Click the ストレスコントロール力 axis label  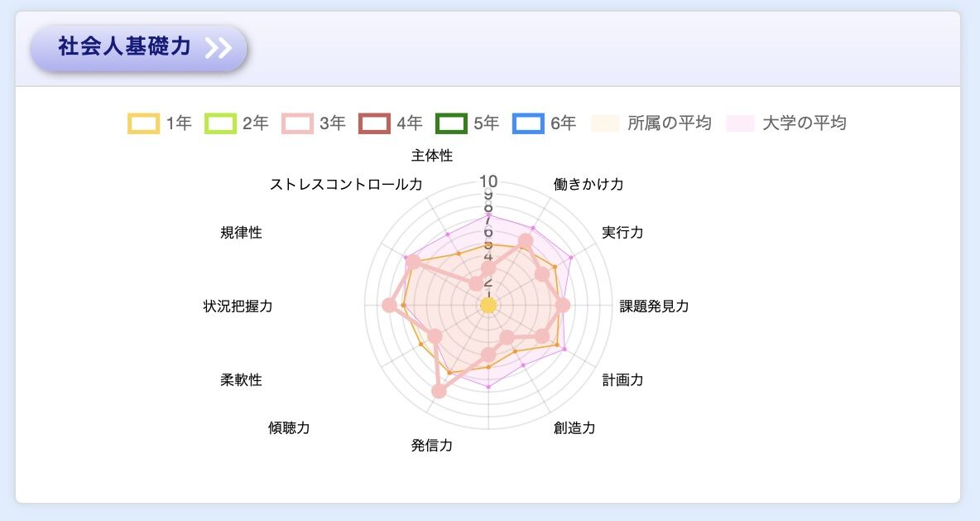346,184
